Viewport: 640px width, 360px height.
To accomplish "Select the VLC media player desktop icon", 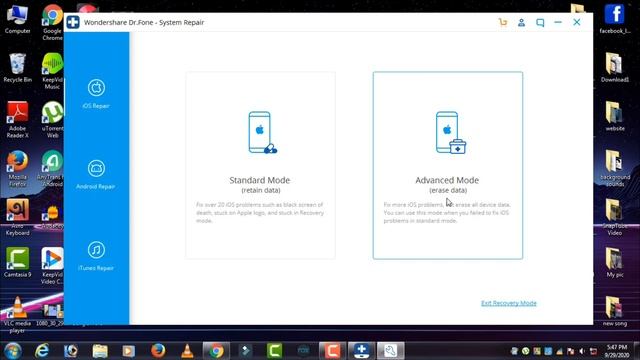I will point(17,315).
